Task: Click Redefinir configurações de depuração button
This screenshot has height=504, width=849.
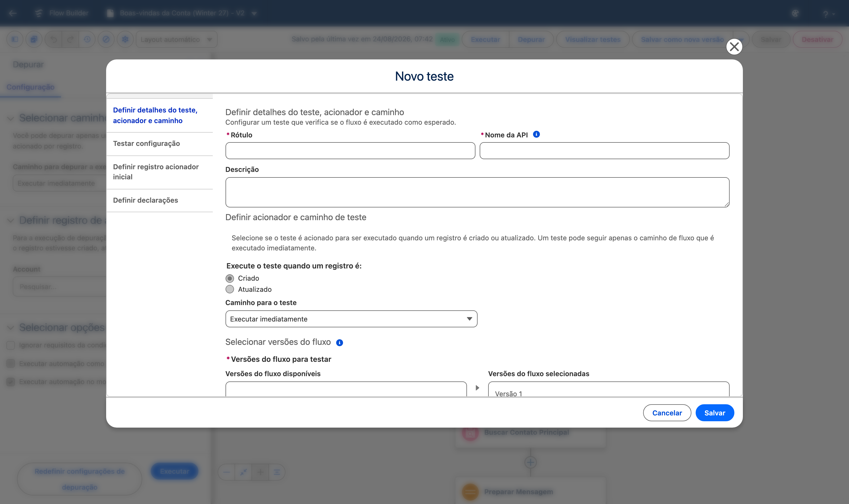Action: click(x=80, y=479)
